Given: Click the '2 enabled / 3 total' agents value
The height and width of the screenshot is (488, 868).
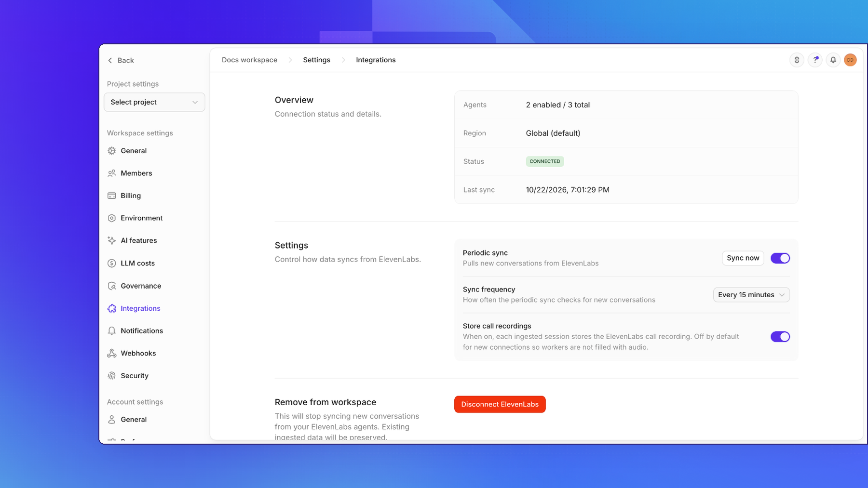Looking at the screenshot, I should 557,105.
